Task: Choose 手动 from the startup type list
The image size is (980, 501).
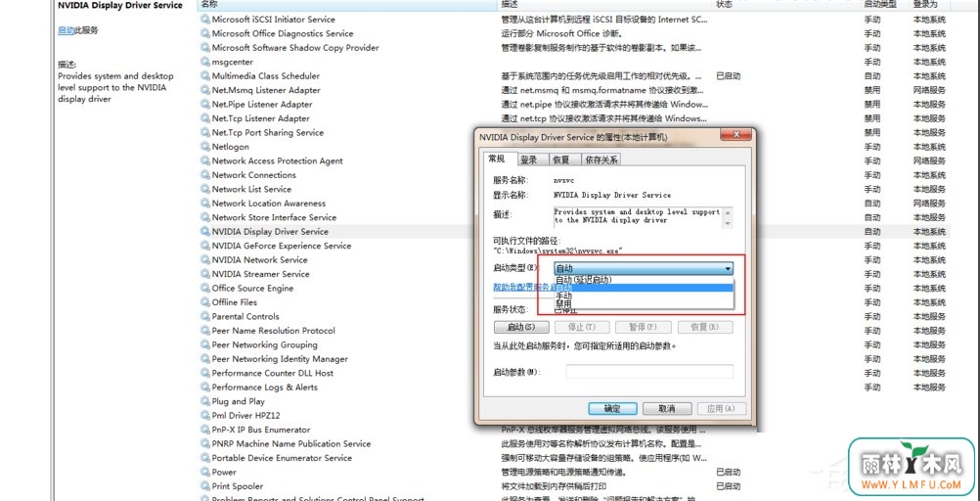Action: click(x=644, y=296)
